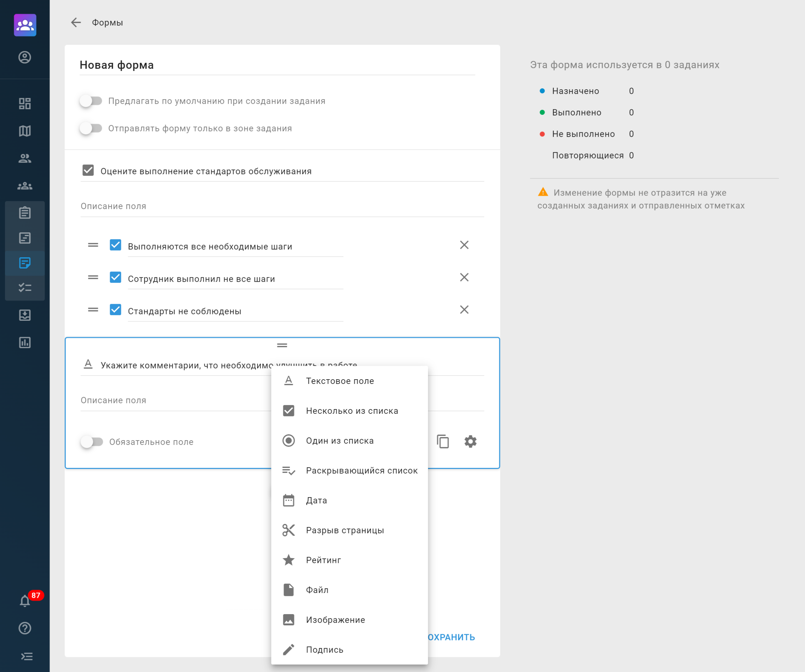Toggle 'Предлагать по умолчанию при создании задания'
The height and width of the screenshot is (672, 805).
click(x=91, y=101)
